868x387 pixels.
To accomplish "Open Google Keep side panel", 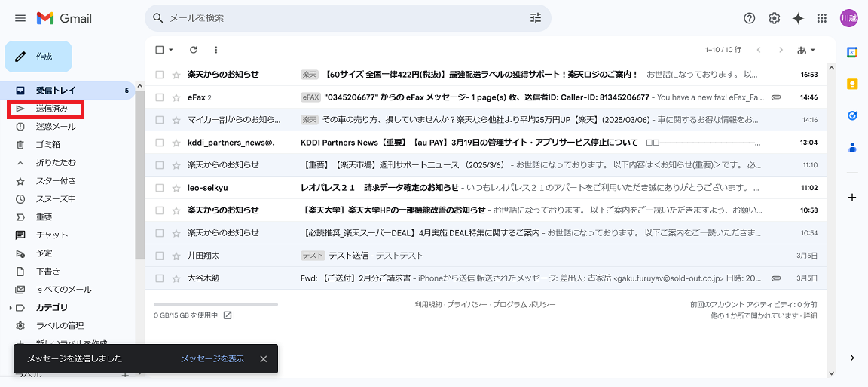I will [852, 84].
